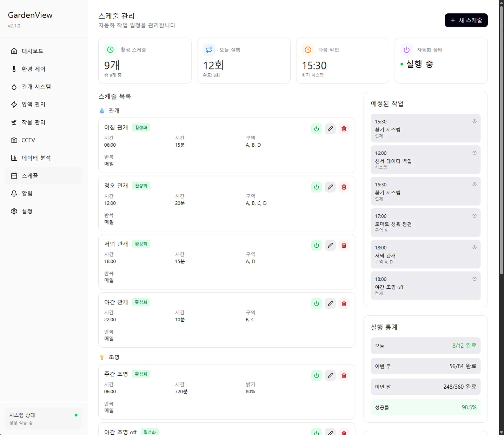
Task: Open the 16:00 센서 데이터 백업 task
Action: tap(426, 160)
